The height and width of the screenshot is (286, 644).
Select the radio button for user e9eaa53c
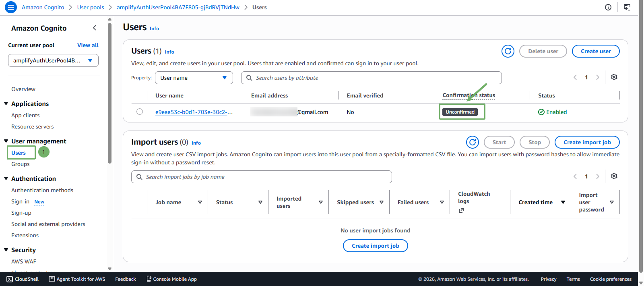140,112
